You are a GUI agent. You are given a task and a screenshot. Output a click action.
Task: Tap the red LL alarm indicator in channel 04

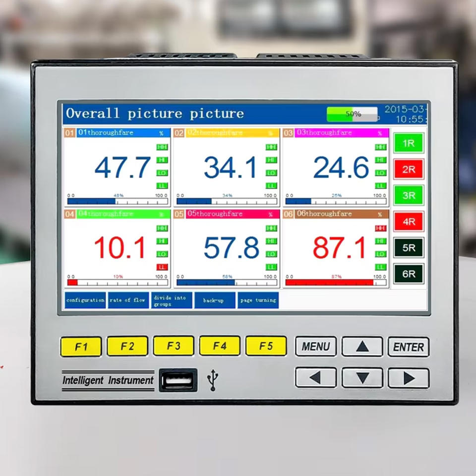[162, 267]
